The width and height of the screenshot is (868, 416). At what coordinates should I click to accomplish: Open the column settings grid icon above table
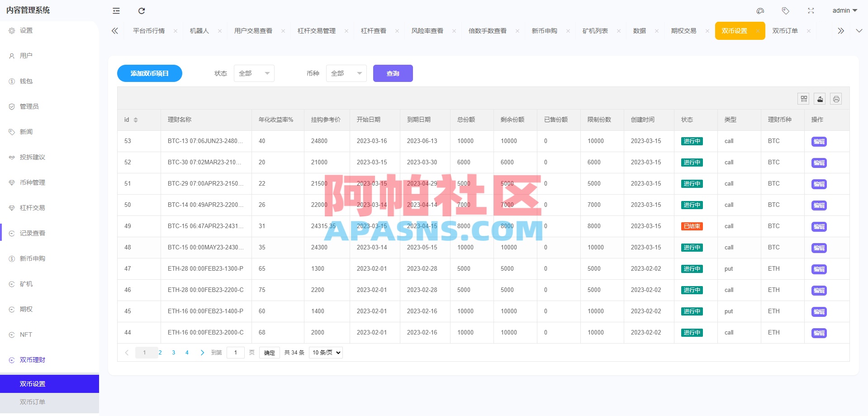pyautogui.click(x=803, y=98)
